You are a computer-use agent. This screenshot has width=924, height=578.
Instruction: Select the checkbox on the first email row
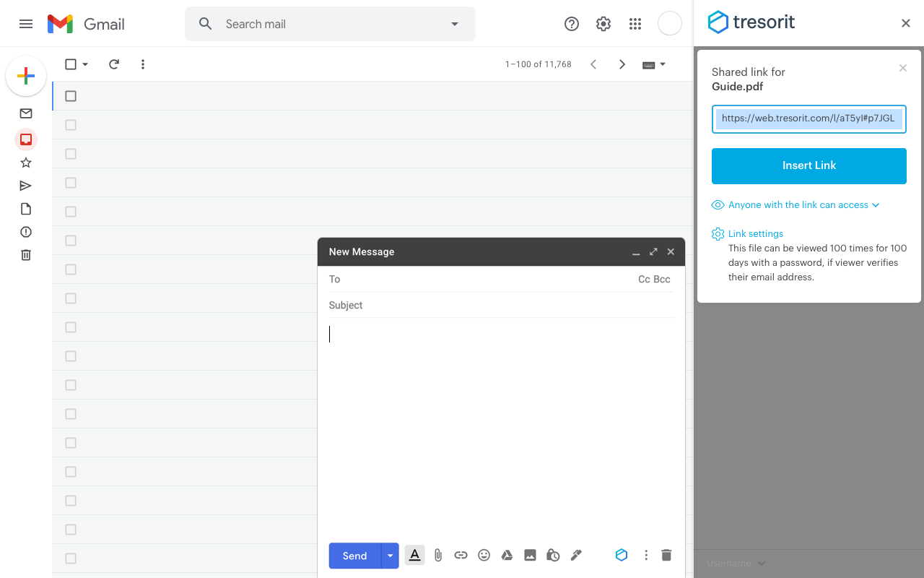tap(70, 95)
